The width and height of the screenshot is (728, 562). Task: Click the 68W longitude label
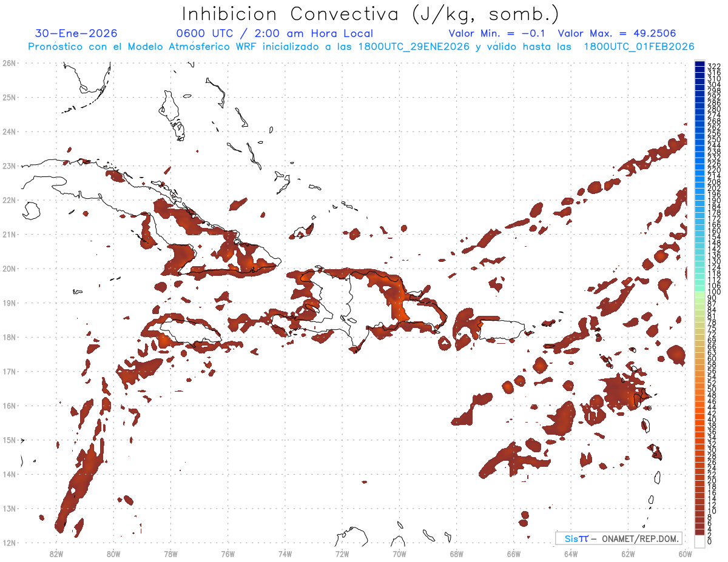click(x=456, y=554)
